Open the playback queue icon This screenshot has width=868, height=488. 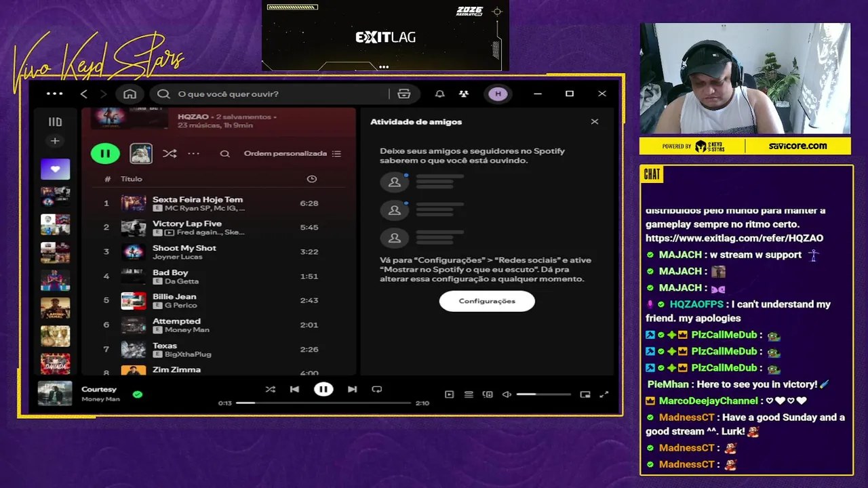coord(469,394)
